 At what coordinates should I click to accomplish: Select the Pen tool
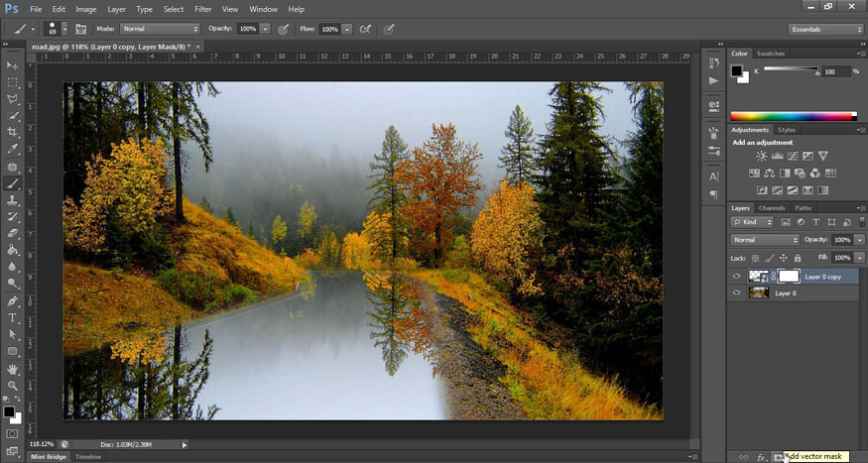click(13, 300)
